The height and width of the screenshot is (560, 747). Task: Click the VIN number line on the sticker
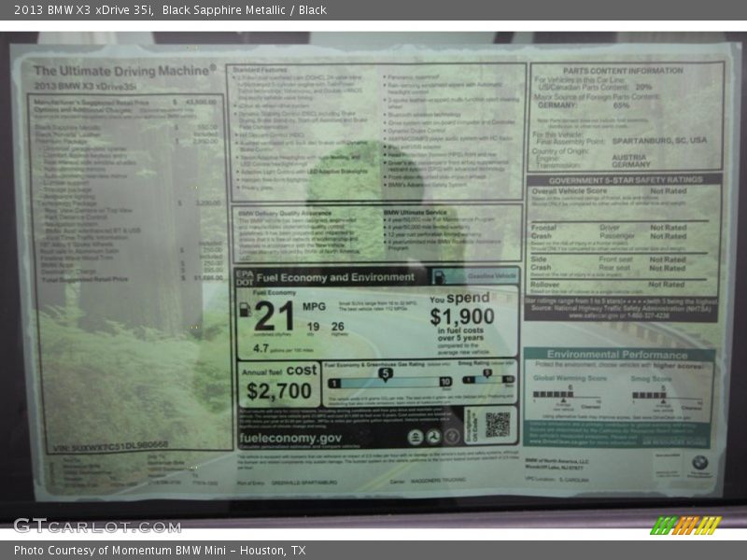(111, 447)
